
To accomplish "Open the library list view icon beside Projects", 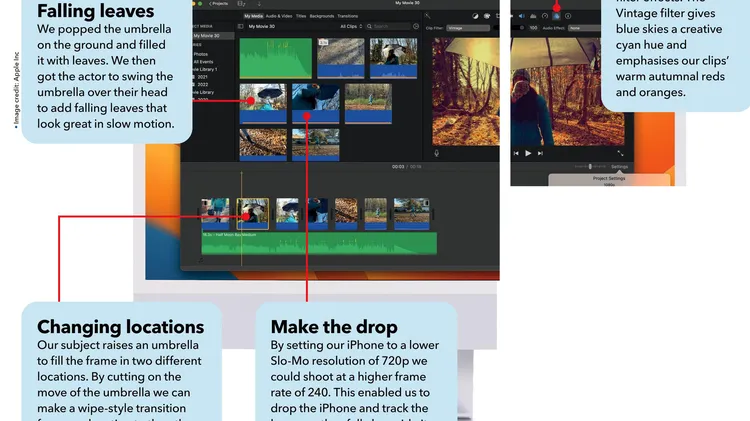I will [241, 3].
